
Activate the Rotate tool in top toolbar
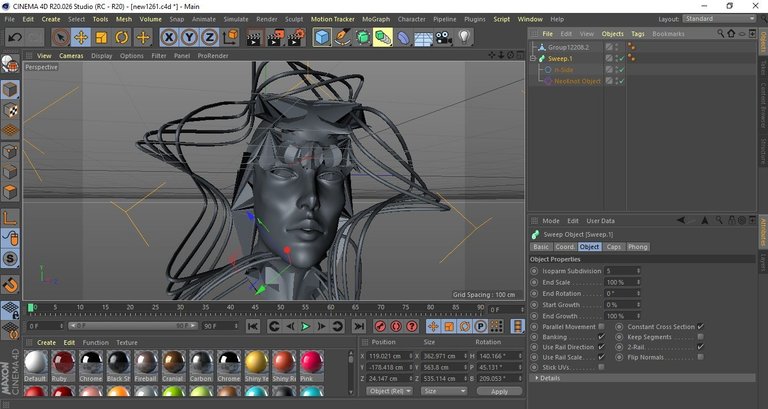click(122, 37)
